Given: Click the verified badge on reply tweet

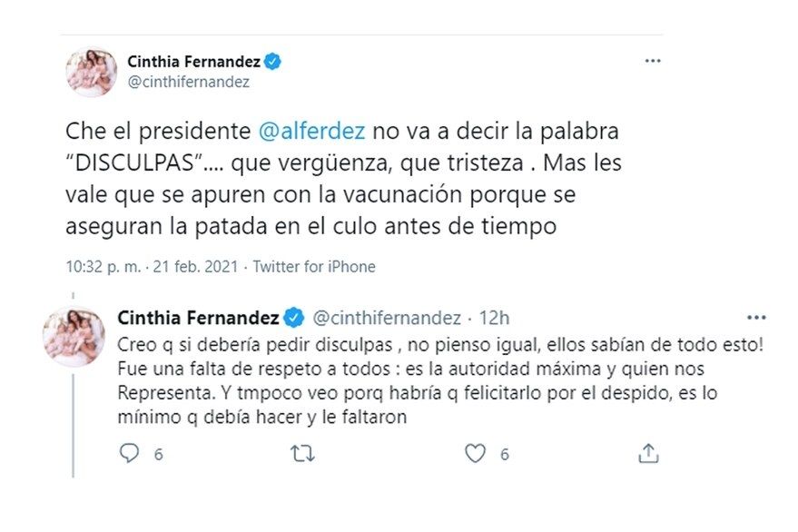Looking at the screenshot, I should point(295,318).
